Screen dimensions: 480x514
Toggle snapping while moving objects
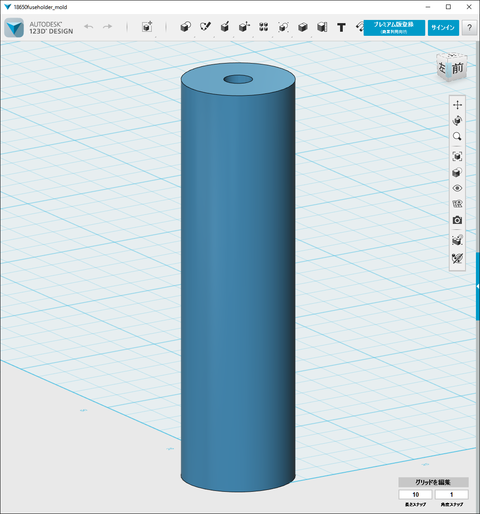[x=457, y=240]
